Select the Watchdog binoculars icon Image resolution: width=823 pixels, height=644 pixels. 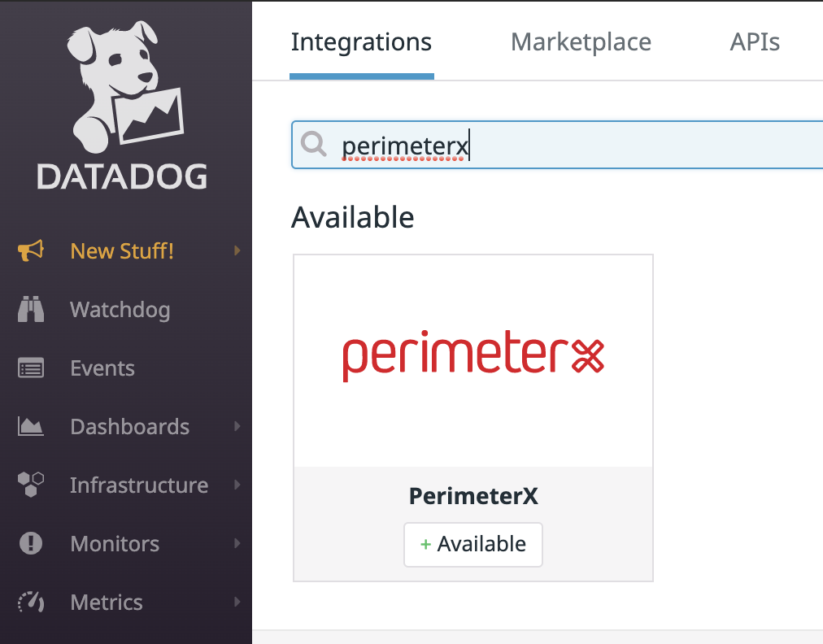click(x=31, y=309)
